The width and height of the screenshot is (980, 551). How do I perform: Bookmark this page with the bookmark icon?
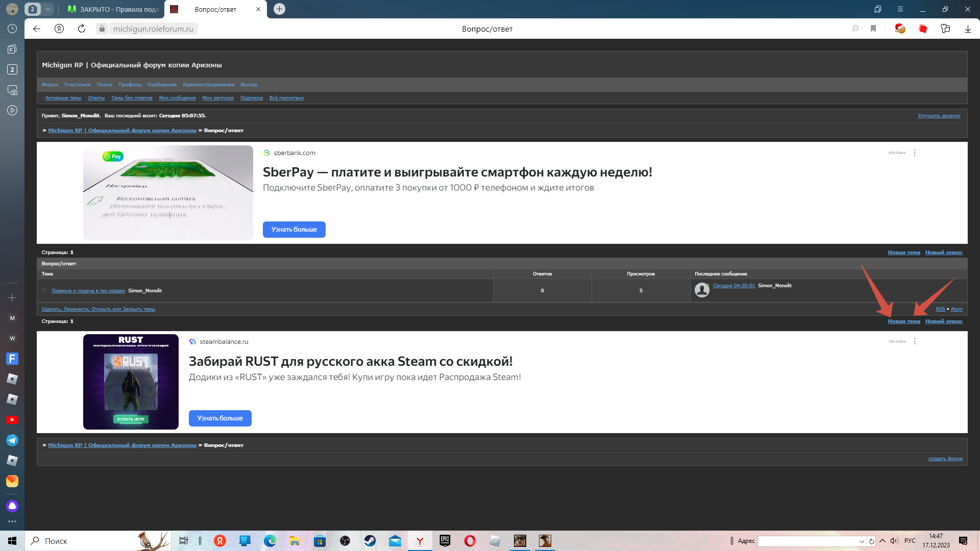pyautogui.click(x=873, y=29)
